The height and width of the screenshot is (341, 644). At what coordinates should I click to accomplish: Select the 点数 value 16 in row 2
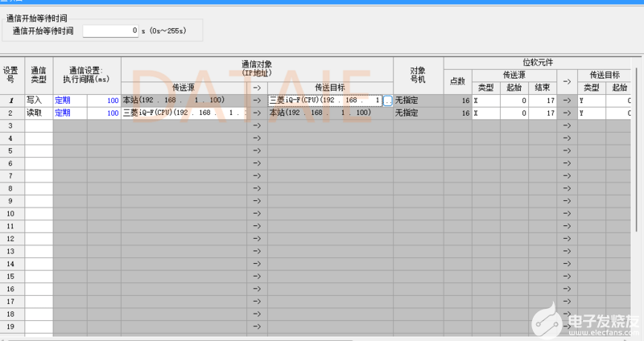point(457,113)
